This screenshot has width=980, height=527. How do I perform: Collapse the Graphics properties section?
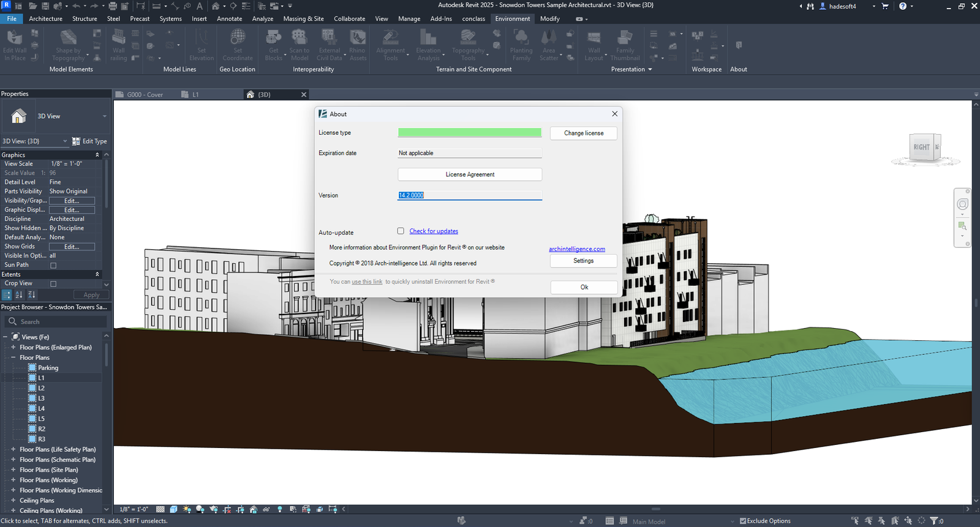coord(97,155)
